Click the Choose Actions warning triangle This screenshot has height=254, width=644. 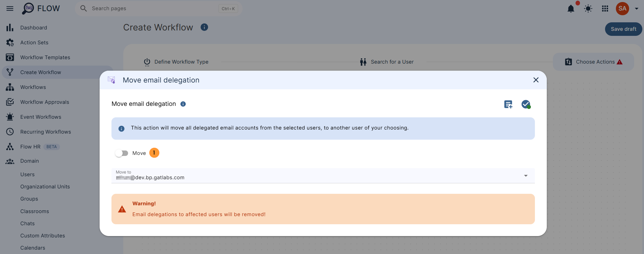click(x=620, y=62)
